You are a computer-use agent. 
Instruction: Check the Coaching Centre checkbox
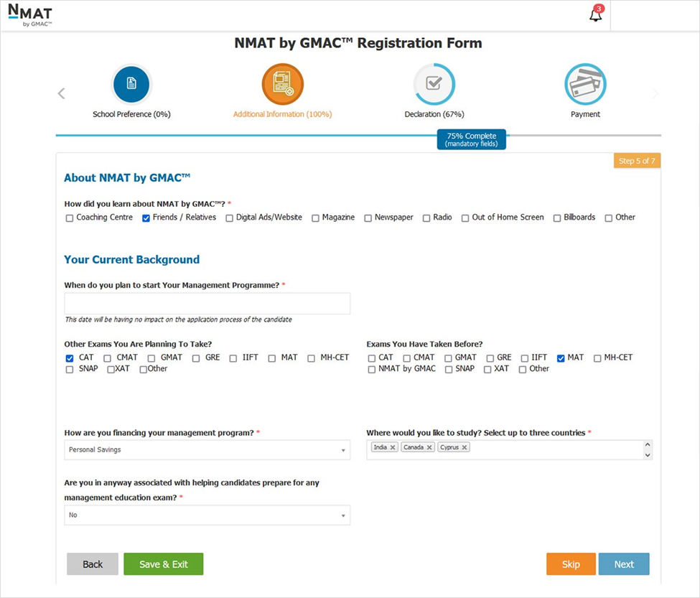coord(69,218)
